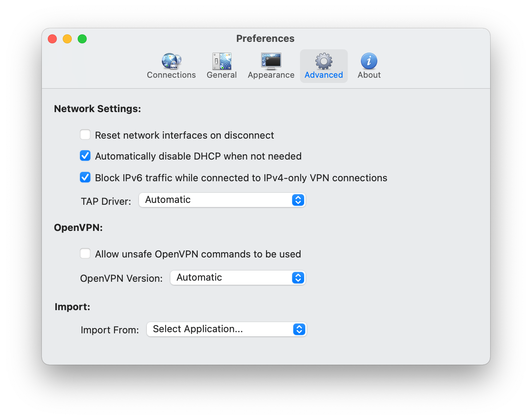
Task: Select the General switch icon
Action: (222, 61)
